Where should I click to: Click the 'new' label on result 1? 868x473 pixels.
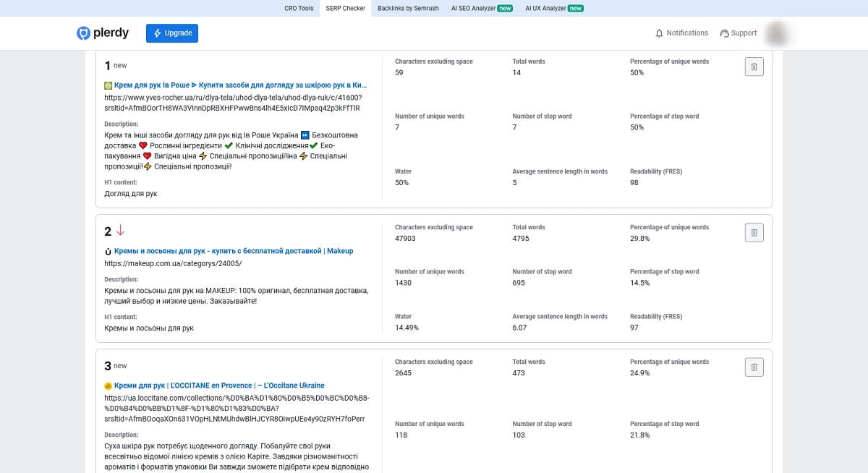point(120,66)
